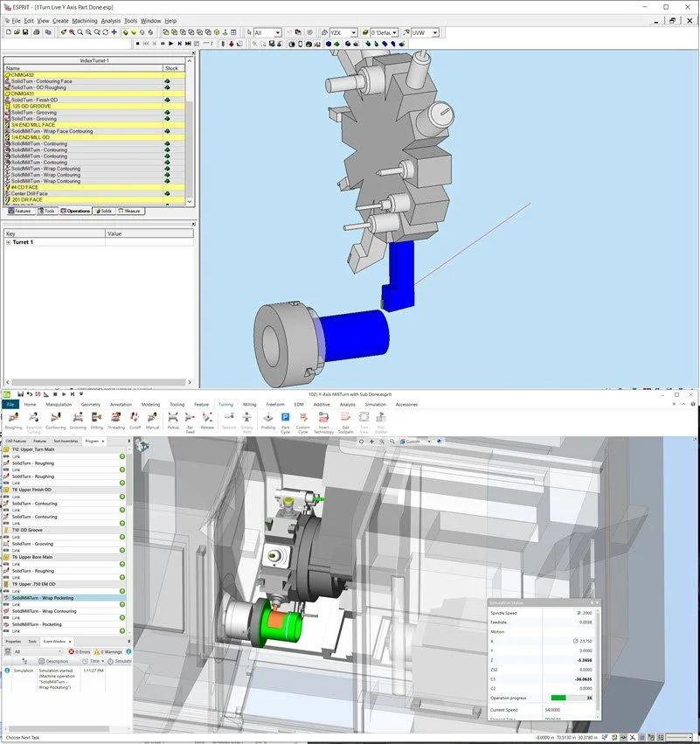700x744 pixels.
Task: Click the view cube in lower viewport corner
Action: (142, 445)
